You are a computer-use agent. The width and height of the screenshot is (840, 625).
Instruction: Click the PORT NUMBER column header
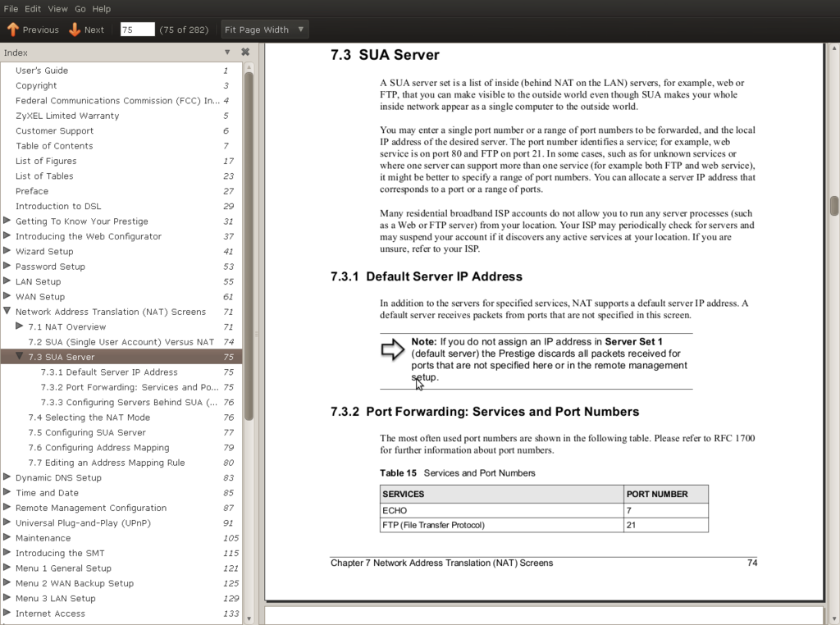click(666, 494)
